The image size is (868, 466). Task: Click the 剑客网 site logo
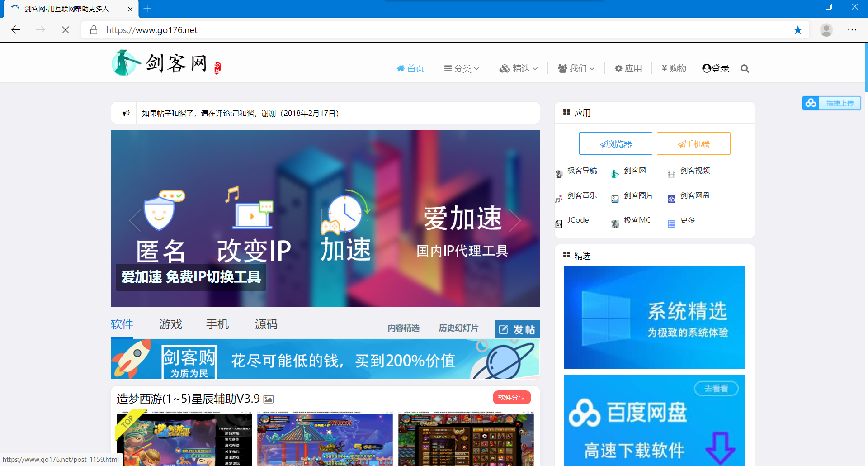click(166, 63)
